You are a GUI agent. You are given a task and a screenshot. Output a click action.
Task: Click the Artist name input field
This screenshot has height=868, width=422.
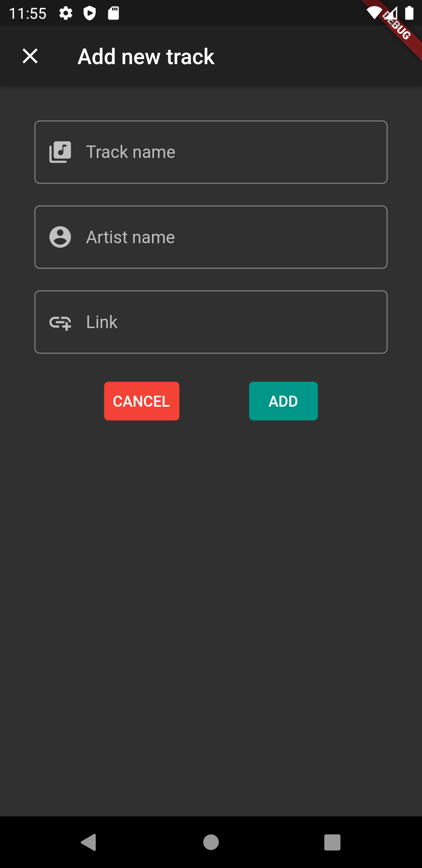pyautogui.click(x=211, y=237)
